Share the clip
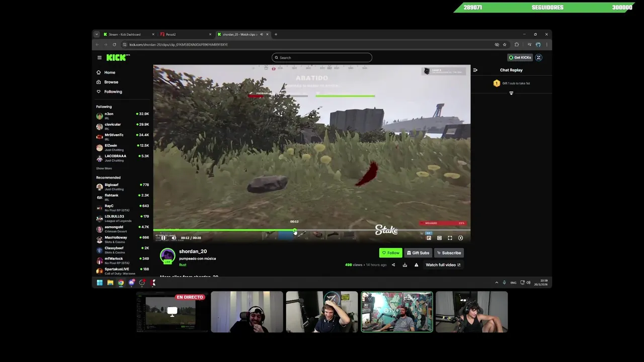The image size is (644, 362). pyautogui.click(x=393, y=265)
